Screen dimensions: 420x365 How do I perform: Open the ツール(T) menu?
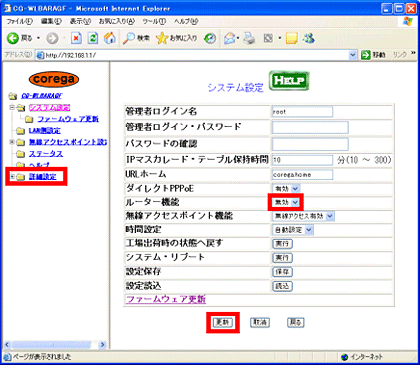[x=154, y=21]
